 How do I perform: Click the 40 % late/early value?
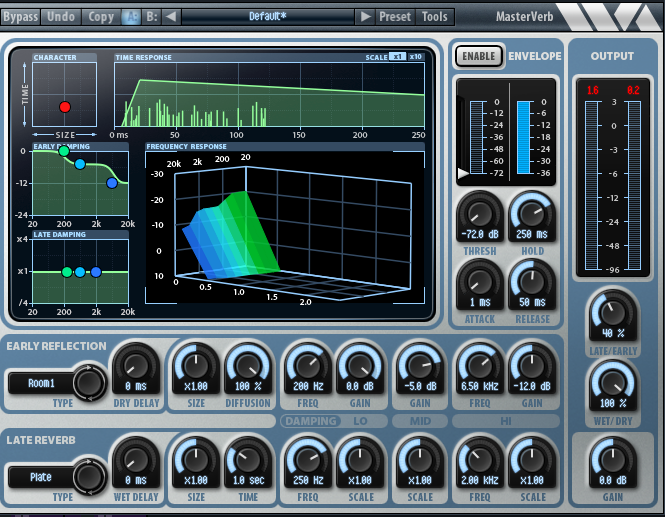[613, 333]
